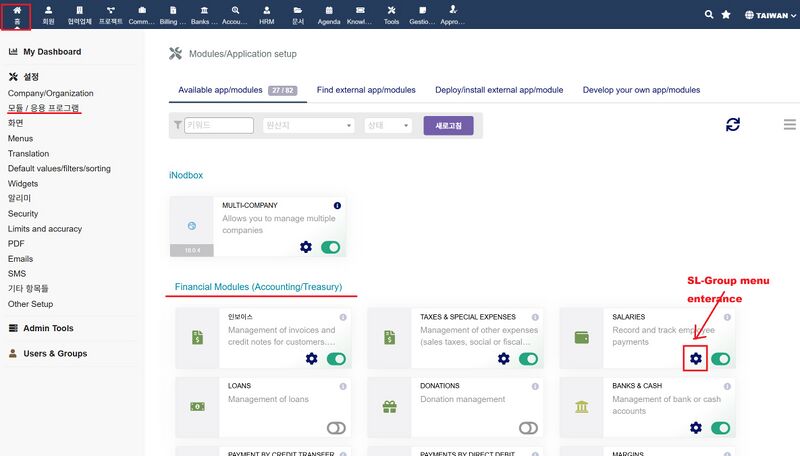Open Other Setup link
800x456 pixels.
[x=31, y=304]
